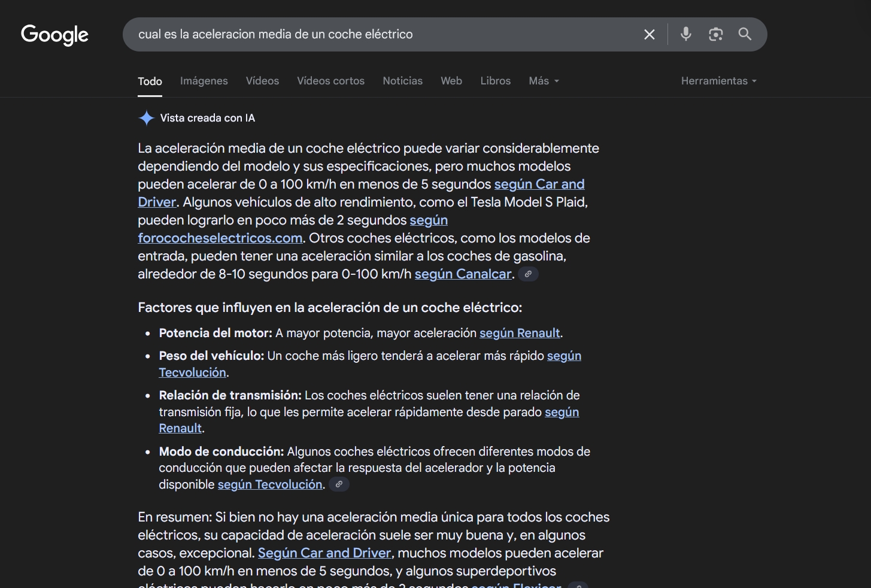The height and width of the screenshot is (588, 871).
Task: Switch to the Imágenes tab
Action: 204,81
